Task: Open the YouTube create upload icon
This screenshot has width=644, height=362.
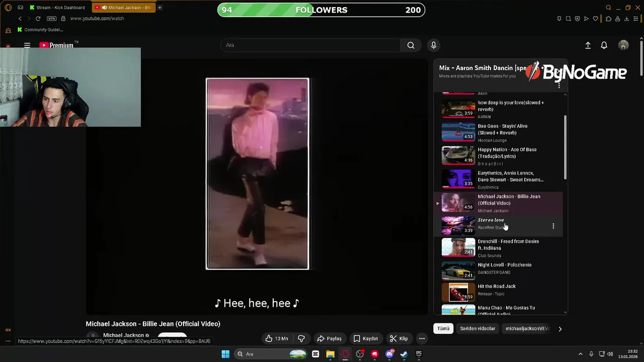Action: [588, 45]
